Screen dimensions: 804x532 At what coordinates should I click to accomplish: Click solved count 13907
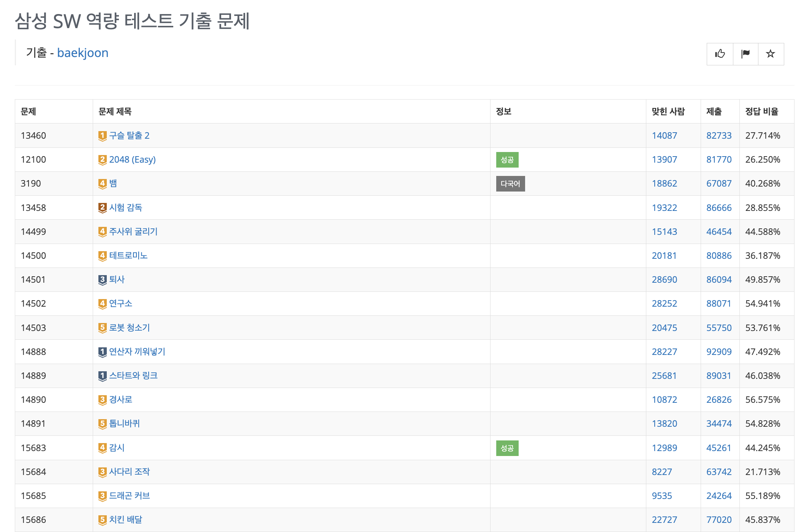click(665, 160)
